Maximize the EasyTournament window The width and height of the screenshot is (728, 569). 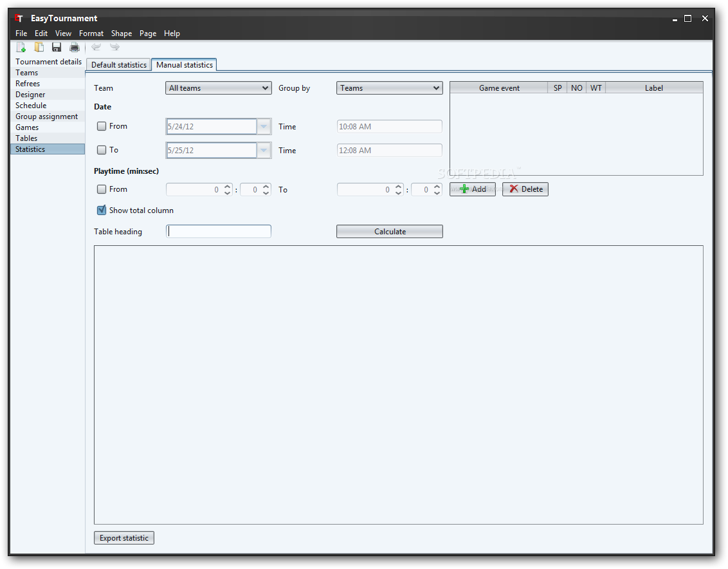[x=688, y=19]
